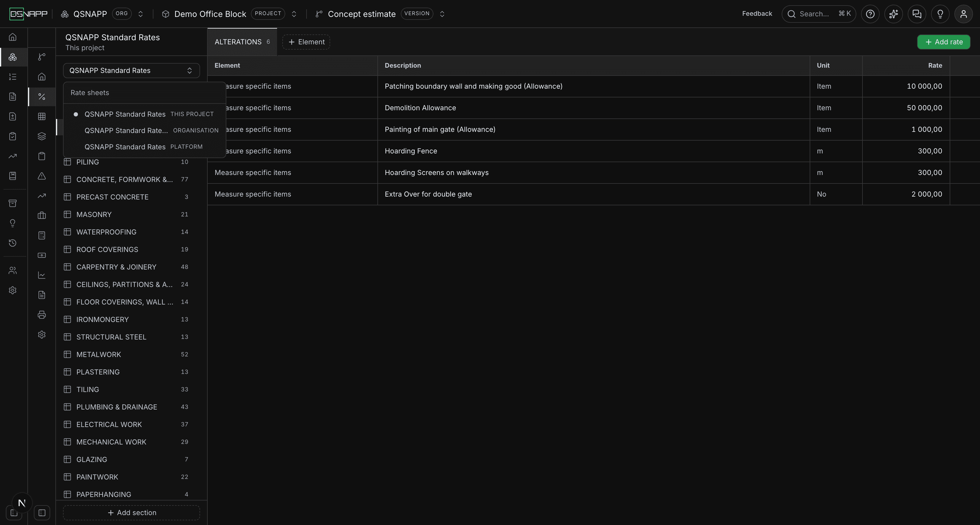This screenshot has width=980, height=525.
Task: Click the Rate column header
Action: pos(906,65)
